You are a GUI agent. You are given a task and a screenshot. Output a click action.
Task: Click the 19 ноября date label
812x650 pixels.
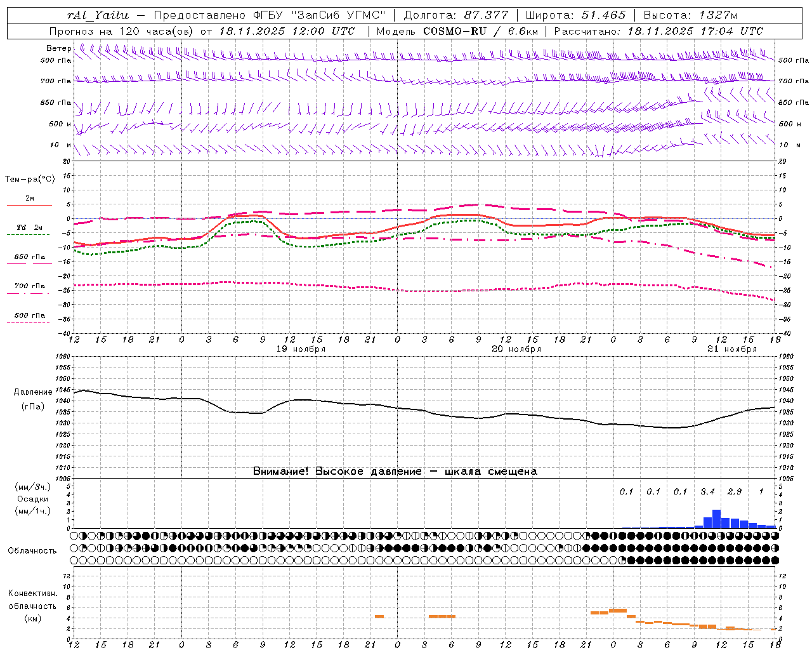point(301,349)
